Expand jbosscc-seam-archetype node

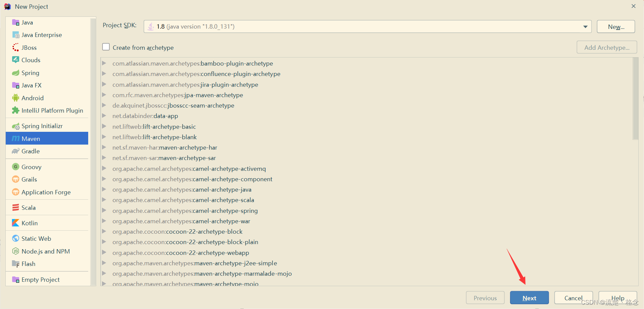pyautogui.click(x=104, y=105)
